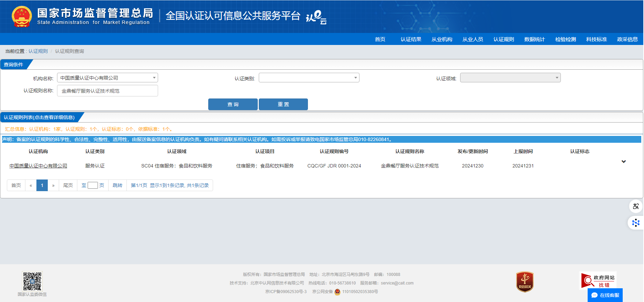Click the 认证规则名称 column header
Screen dimensions: 644x302
(410, 151)
